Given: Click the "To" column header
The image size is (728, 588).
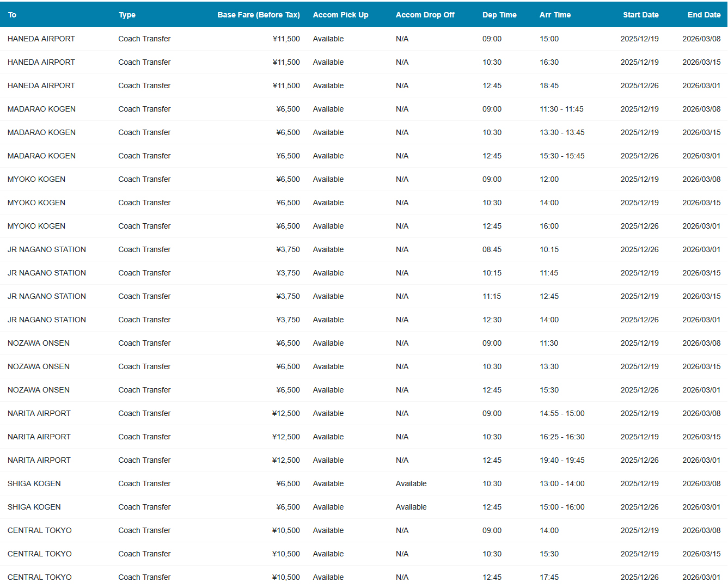Looking at the screenshot, I should (x=12, y=15).
